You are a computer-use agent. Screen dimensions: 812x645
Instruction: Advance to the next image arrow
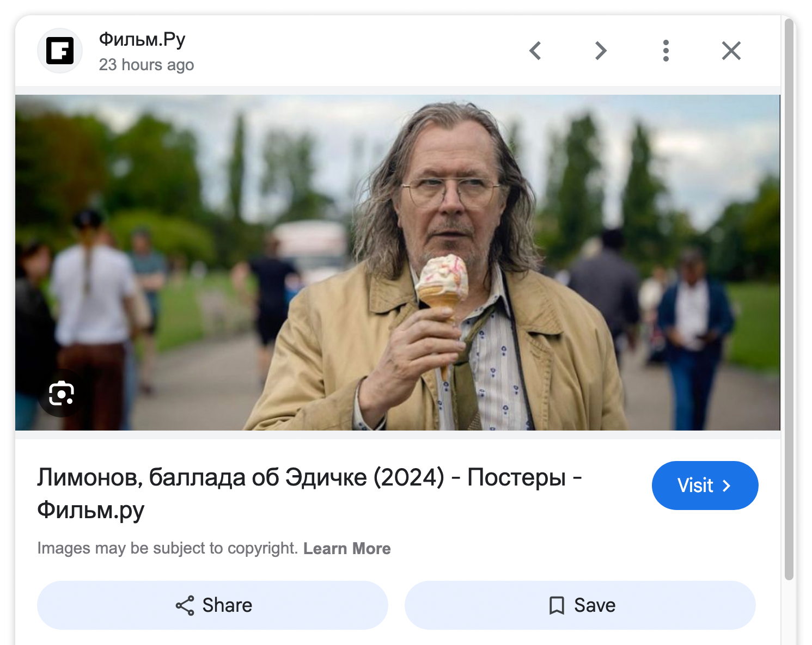[600, 51]
